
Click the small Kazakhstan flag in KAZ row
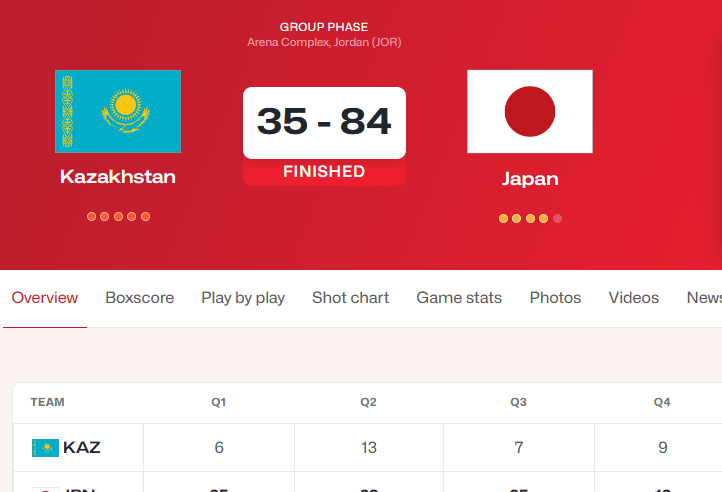click(x=45, y=448)
